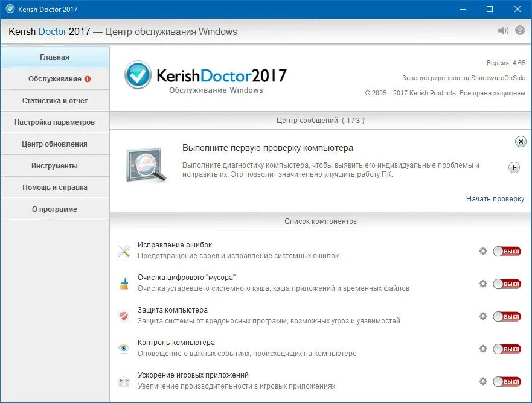This screenshot has width=532, height=403.
Task: Switch to Центр обновления
Action: [55, 144]
